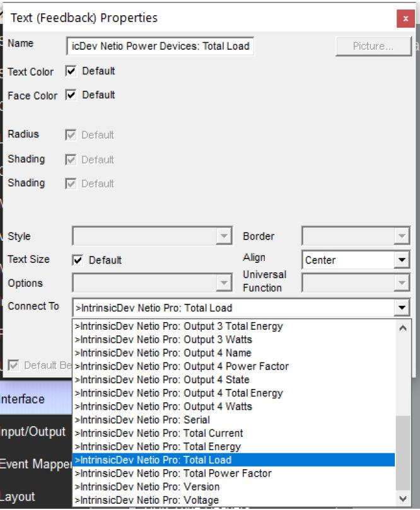Select Netio Pro: Total Power Factor in list
This screenshot has height=510, width=420.
point(233,473)
